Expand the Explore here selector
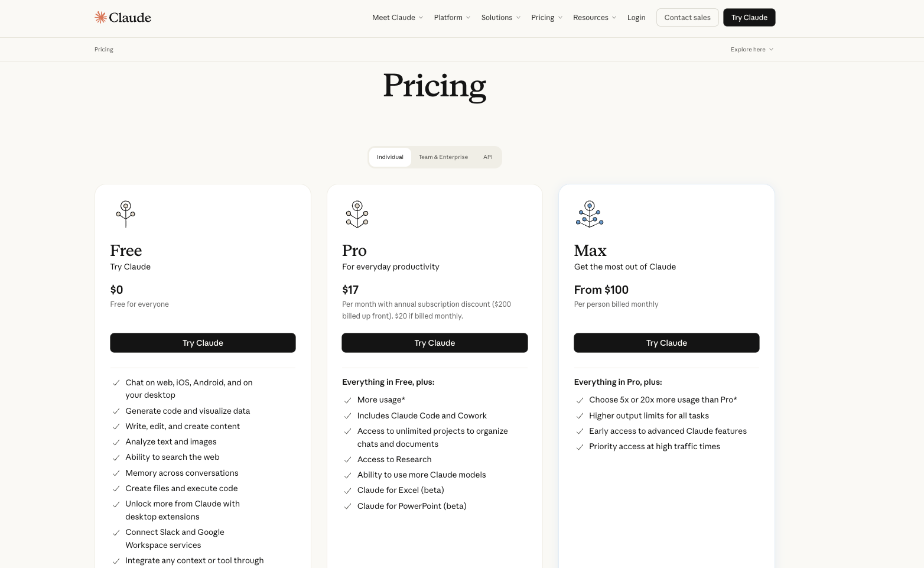924x568 pixels. (x=751, y=49)
